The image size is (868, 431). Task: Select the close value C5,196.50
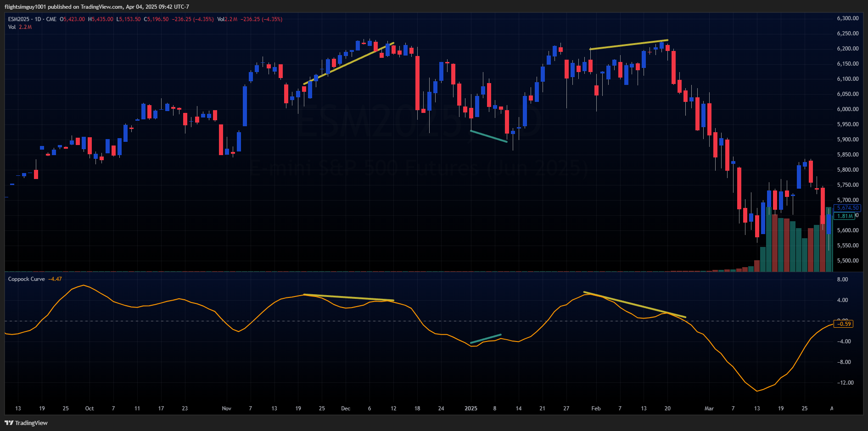tap(156, 19)
